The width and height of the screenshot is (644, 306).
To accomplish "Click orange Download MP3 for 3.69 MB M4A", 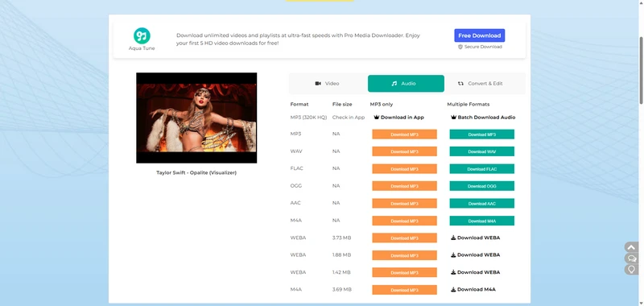I will click(405, 290).
